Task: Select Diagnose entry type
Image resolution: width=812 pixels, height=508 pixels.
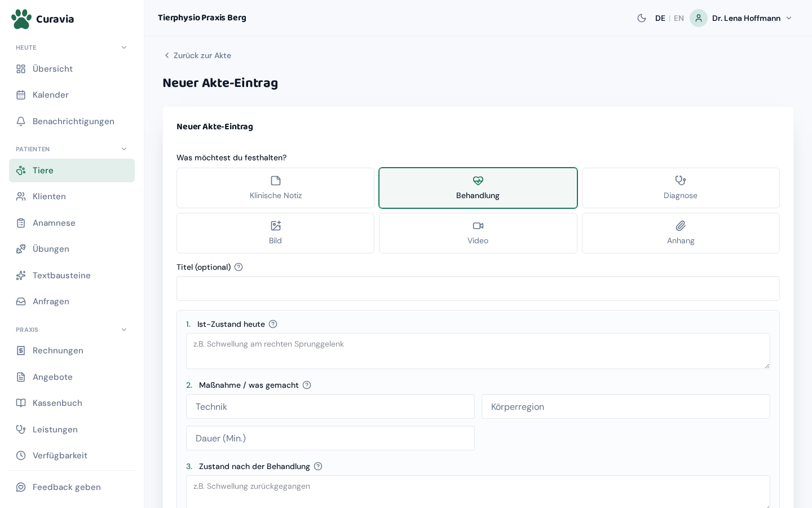Action: coord(681,188)
